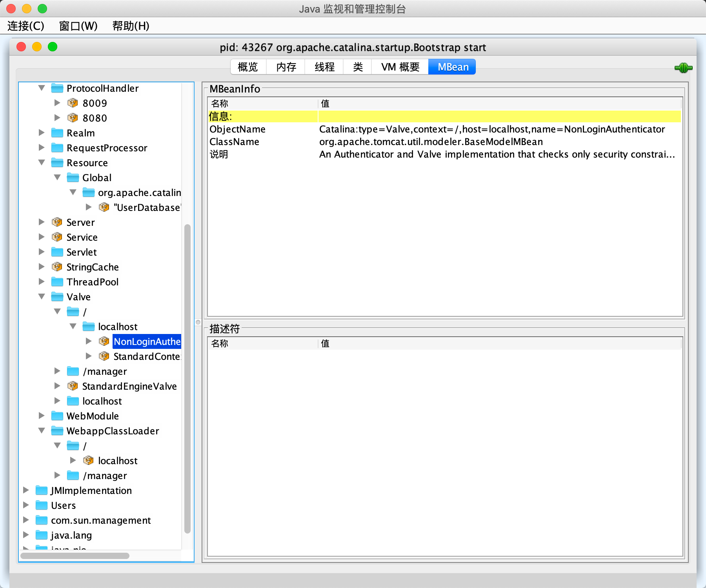
Task: Click the 名称 column header in MBeanInfo
Action: 263,103
